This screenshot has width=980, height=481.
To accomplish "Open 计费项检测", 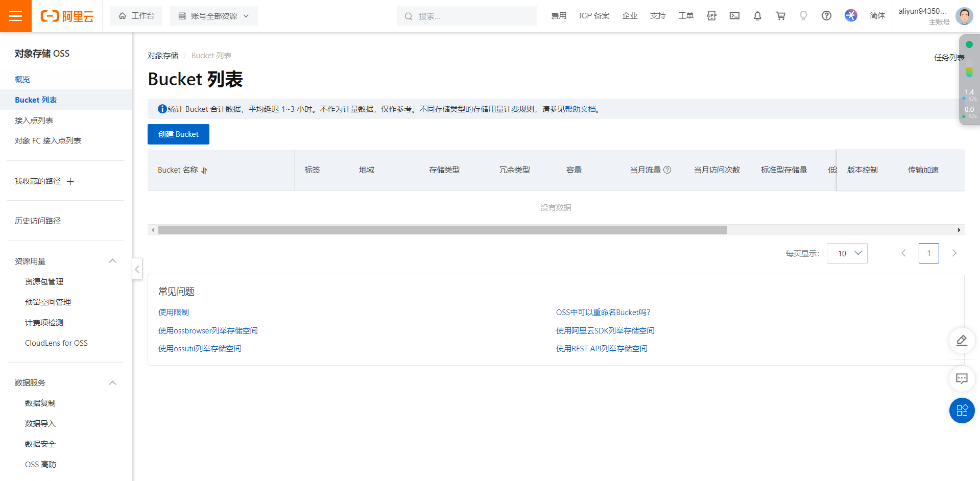I will point(44,322).
